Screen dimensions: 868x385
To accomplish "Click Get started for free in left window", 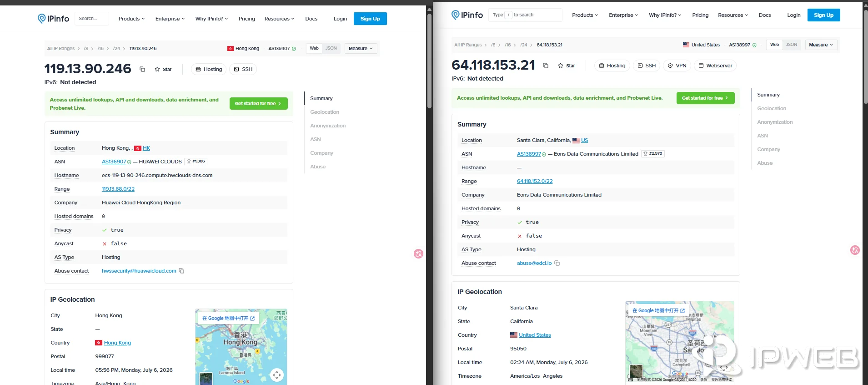I will 258,103.
